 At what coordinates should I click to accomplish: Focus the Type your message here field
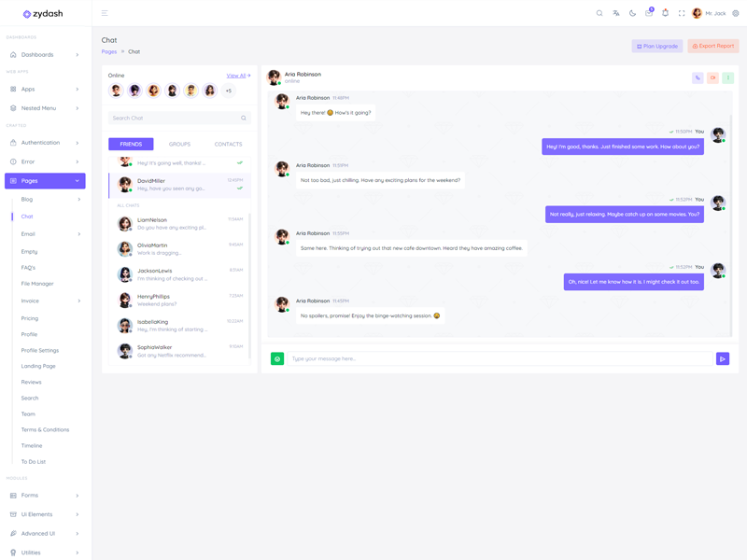500,358
